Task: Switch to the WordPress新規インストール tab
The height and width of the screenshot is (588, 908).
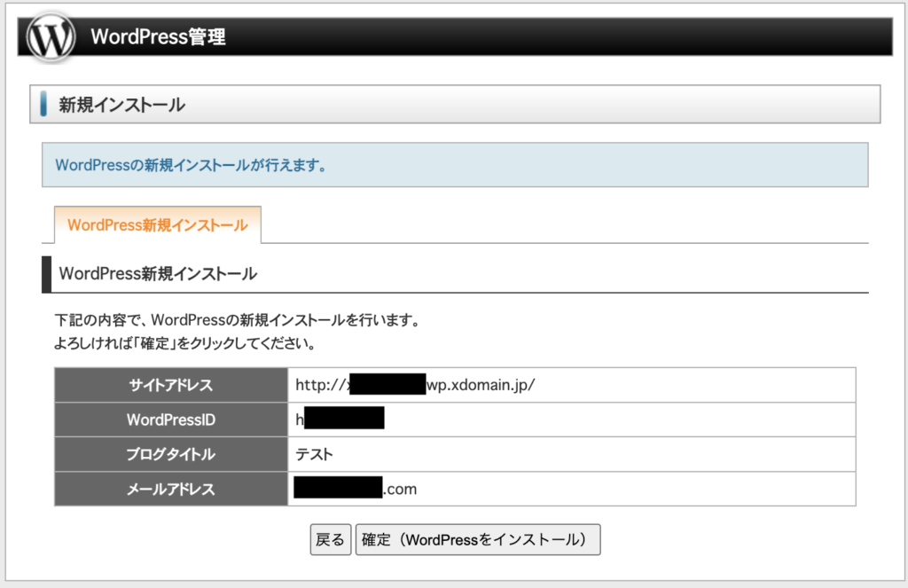Action: 157,225
